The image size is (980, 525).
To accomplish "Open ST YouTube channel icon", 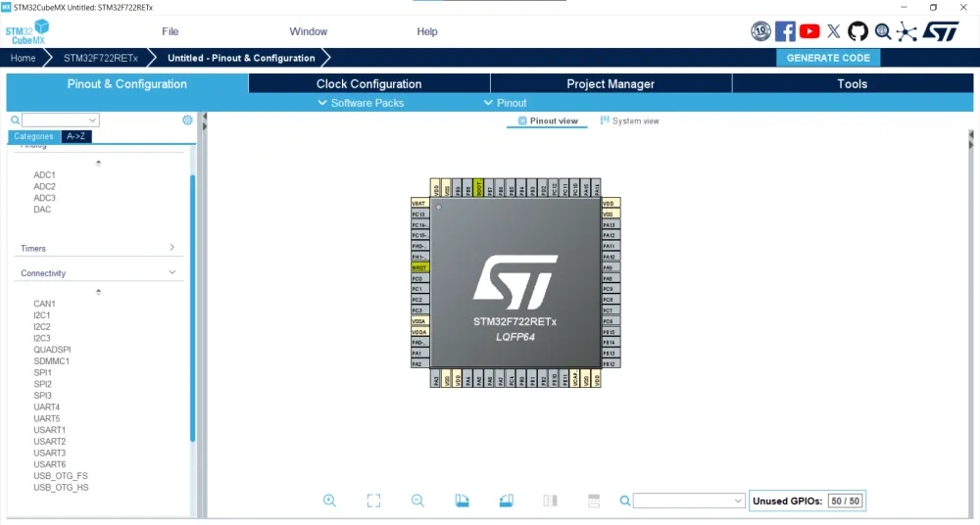I will 809,31.
